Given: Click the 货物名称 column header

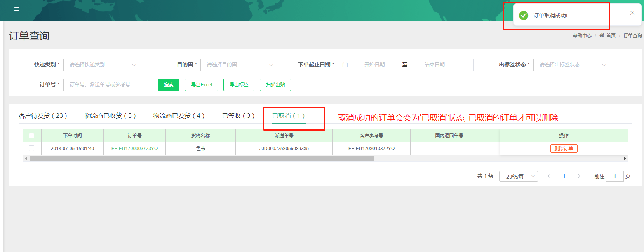Looking at the screenshot, I should click(x=200, y=136).
